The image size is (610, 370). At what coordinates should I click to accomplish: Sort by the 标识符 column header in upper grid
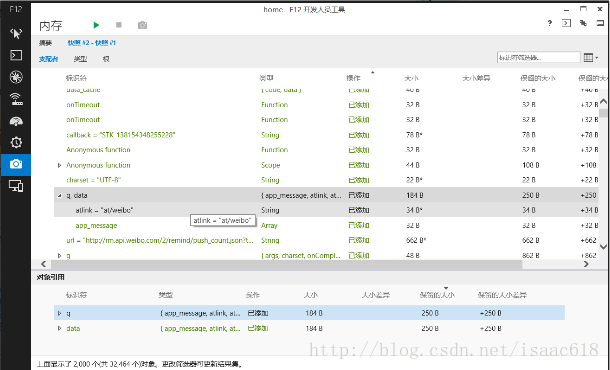click(76, 78)
